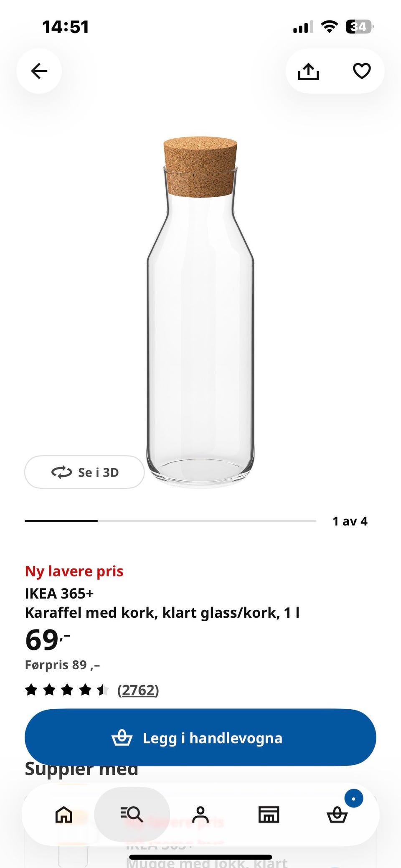Tap the battery indicator in status bar
Image resolution: width=401 pixels, height=868 pixels.
click(x=359, y=27)
